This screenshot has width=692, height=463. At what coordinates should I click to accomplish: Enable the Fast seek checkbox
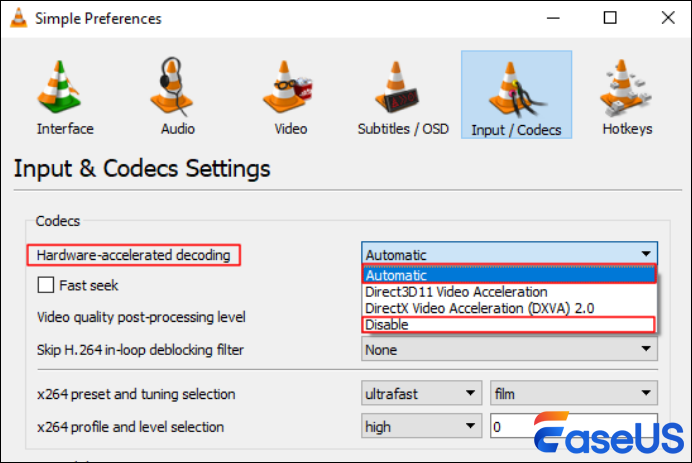click(x=45, y=286)
